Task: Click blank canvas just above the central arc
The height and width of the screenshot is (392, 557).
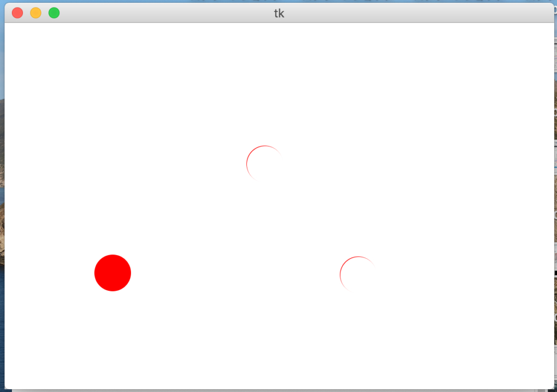Action: [265, 125]
